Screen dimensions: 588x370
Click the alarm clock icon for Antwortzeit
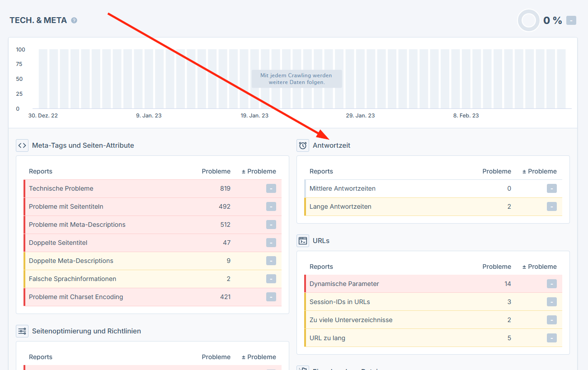pos(303,145)
